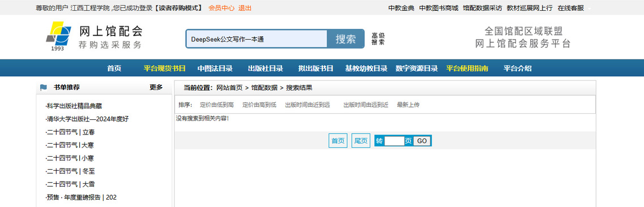The width and height of the screenshot is (644, 207).
Task: Select 出版社目录 in the navigation bar
Action: pos(265,68)
